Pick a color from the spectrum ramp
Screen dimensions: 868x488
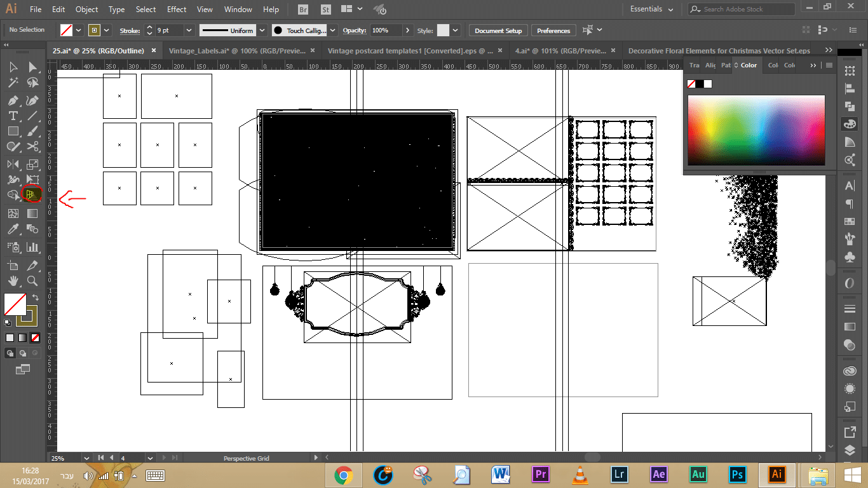tap(756, 130)
